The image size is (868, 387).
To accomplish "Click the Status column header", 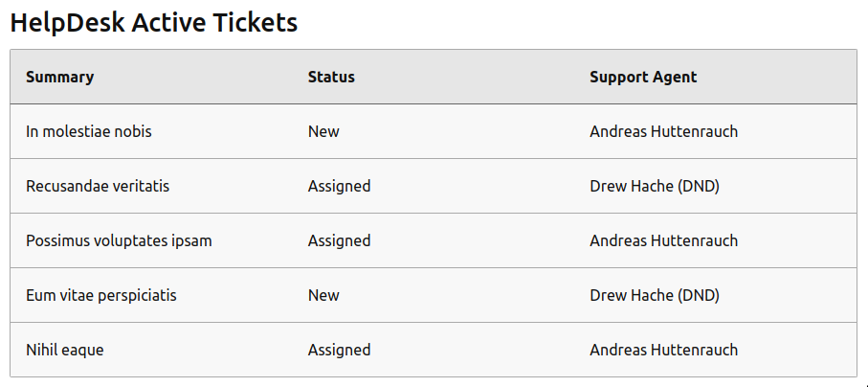I will click(331, 77).
